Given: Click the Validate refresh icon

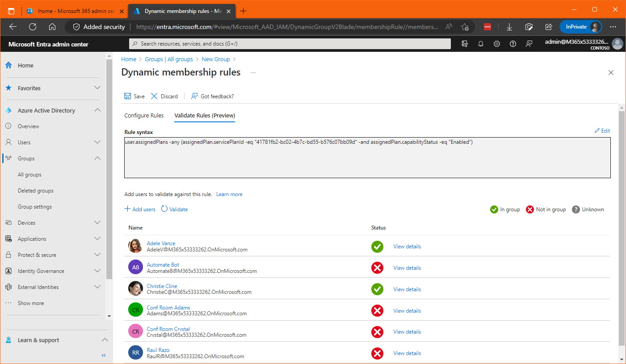Looking at the screenshot, I should pyautogui.click(x=164, y=209).
